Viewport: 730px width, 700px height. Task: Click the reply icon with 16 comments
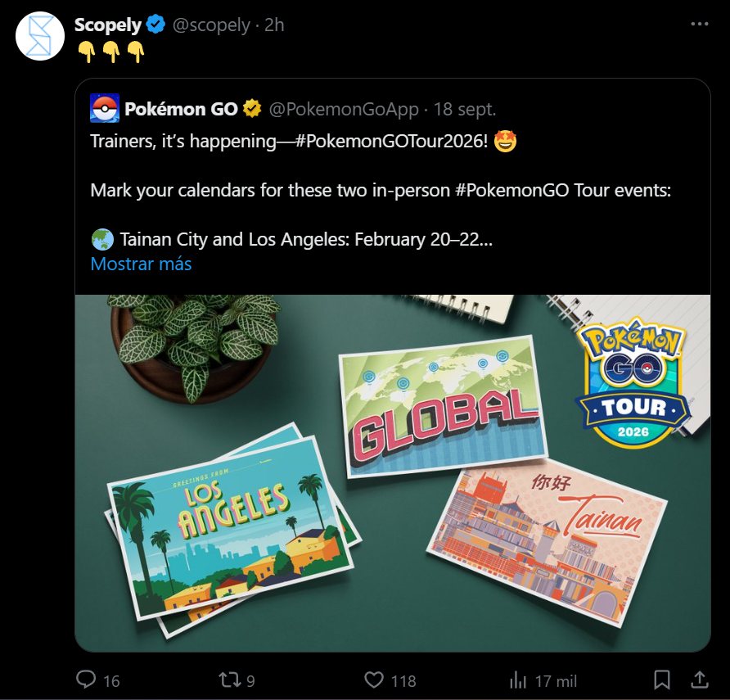point(87,680)
